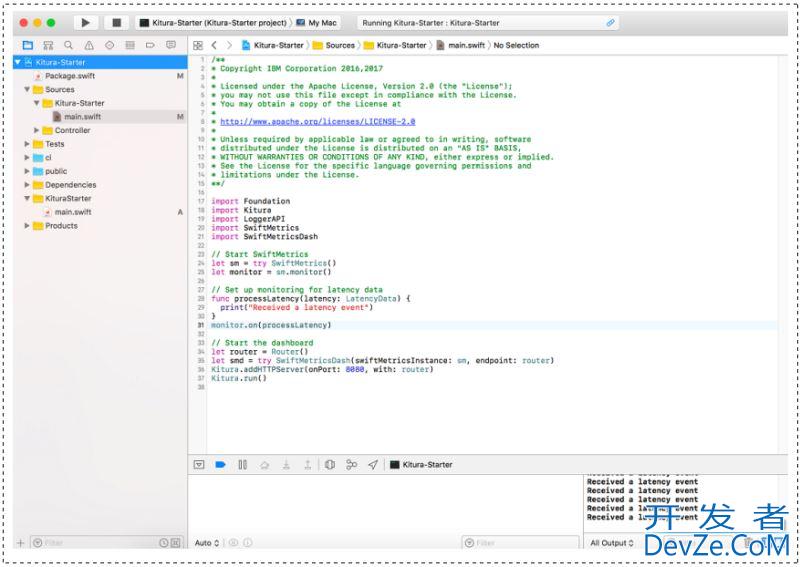The height and width of the screenshot is (567, 800).
Task: Expand the Dependencies folder
Action: [x=27, y=185]
